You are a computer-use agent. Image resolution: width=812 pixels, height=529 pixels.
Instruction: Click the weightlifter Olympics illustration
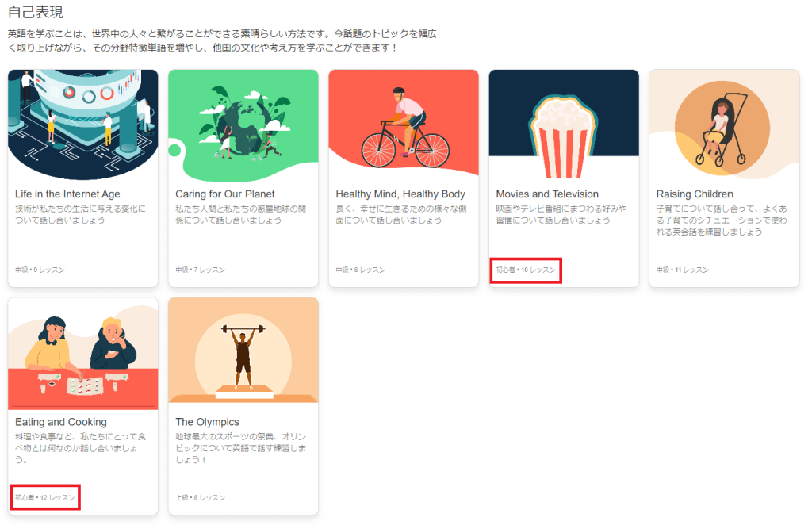(243, 351)
